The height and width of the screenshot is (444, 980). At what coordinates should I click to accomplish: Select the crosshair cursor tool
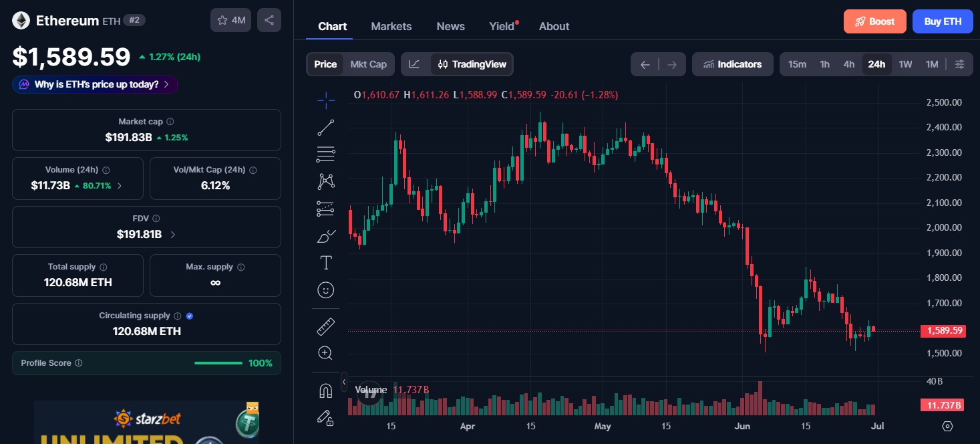click(x=326, y=100)
